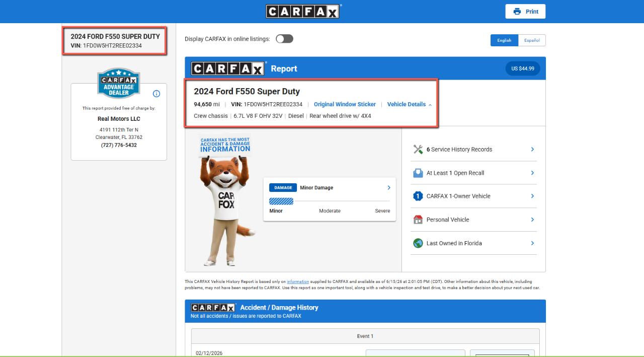Viewport: 644px width, 357px height.
Task: Click the CARFAX Report header logo
Action: pos(228,68)
